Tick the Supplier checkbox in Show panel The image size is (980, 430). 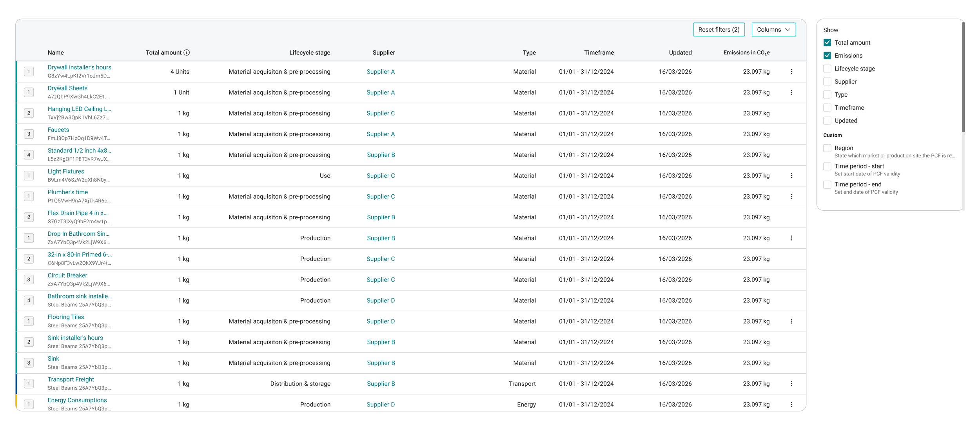[x=827, y=81]
